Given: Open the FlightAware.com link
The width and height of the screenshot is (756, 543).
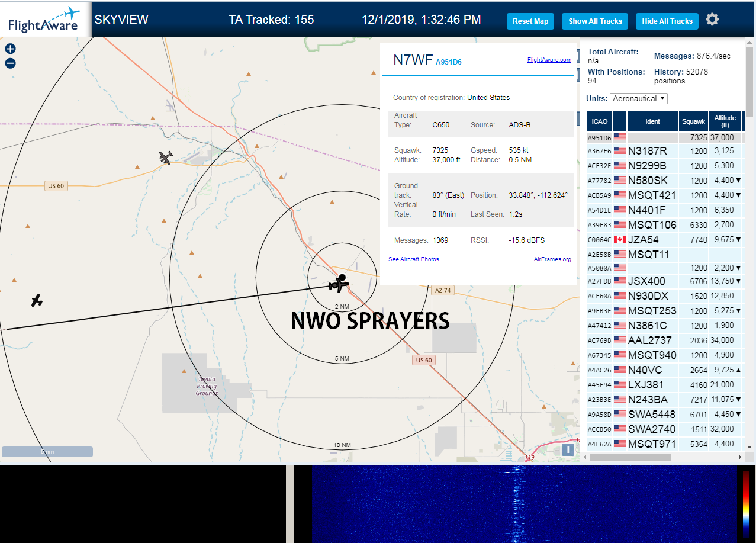Looking at the screenshot, I should click(x=549, y=60).
